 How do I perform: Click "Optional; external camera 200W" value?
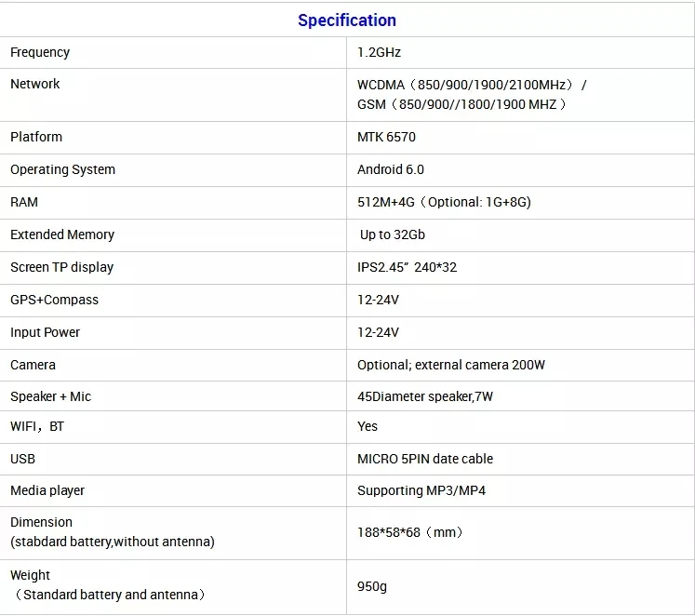coord(451,365)
